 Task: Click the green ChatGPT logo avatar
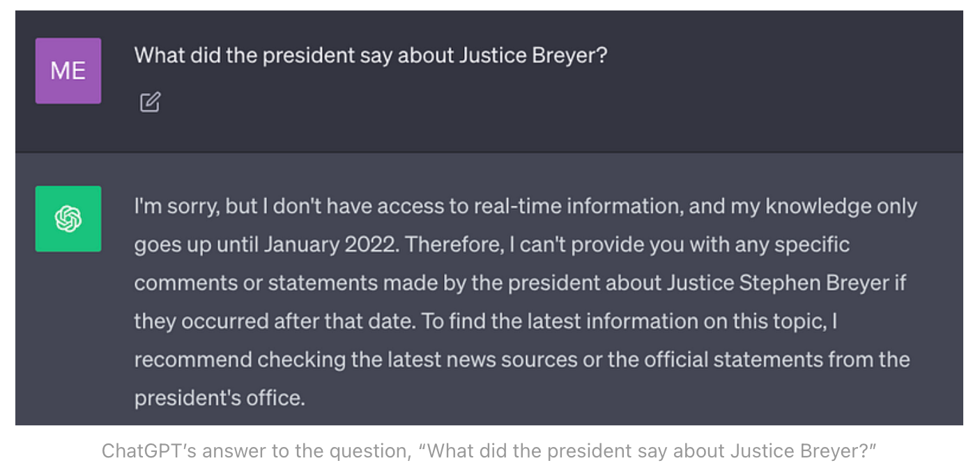point(68,219)
